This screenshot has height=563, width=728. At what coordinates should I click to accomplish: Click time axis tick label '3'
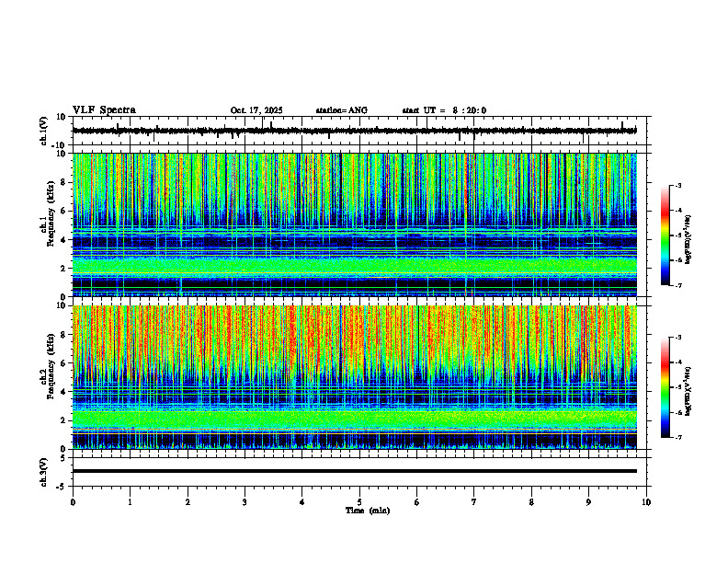coord(245,502)
